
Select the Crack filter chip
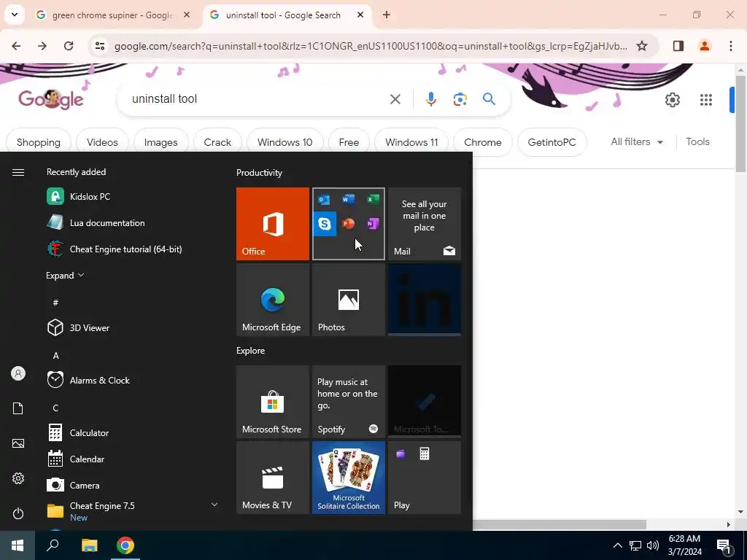[217, 142]
